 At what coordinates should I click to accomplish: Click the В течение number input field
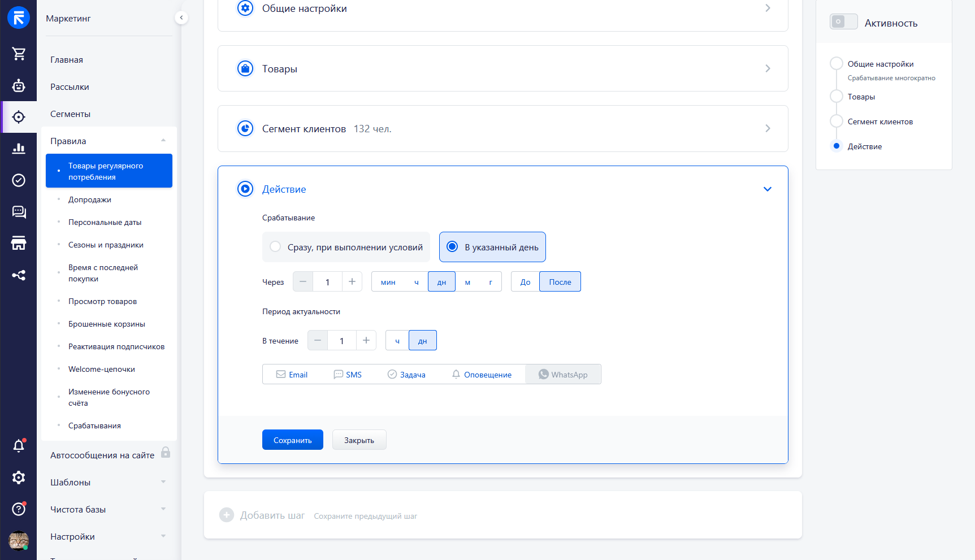click(341, 341)
